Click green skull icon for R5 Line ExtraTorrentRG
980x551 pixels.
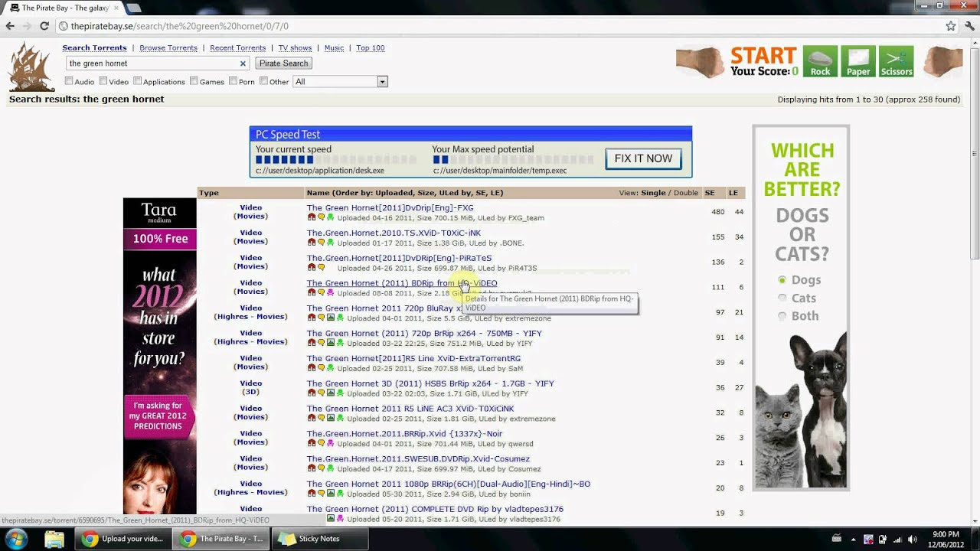[x=331, y=369]
